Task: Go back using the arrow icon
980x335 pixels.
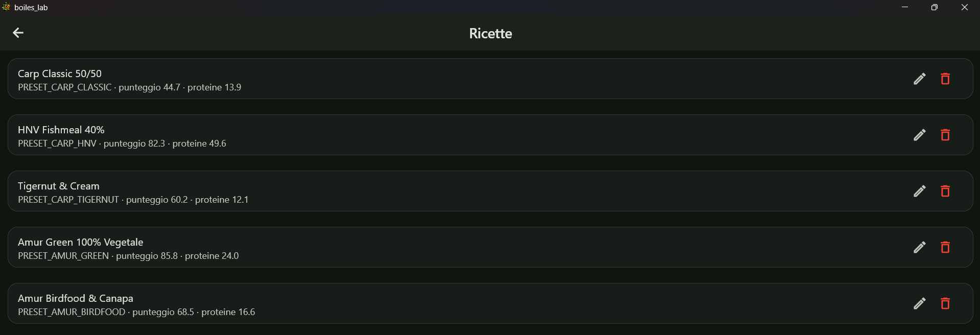Action: tap(18, 33)
